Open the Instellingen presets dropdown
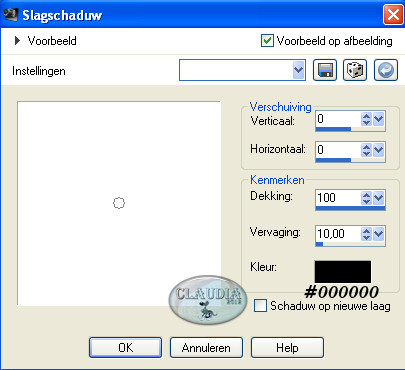405x370 pixels. point(299,70)
